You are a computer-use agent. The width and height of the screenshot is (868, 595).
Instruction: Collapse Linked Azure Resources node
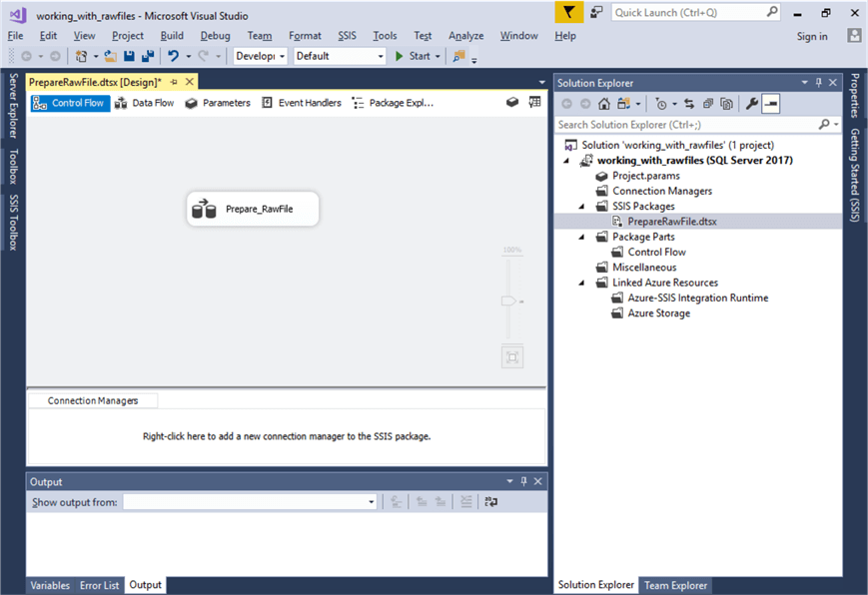tap(581, 283)
